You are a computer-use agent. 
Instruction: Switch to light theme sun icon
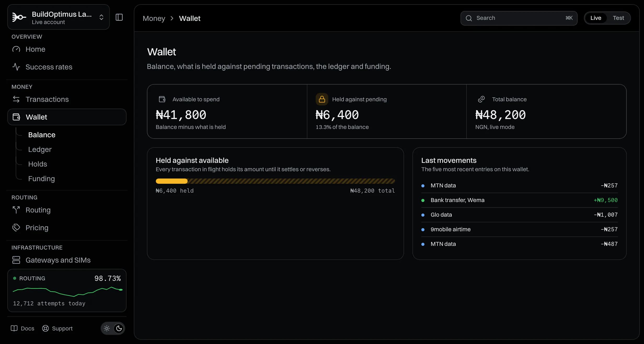107,328
